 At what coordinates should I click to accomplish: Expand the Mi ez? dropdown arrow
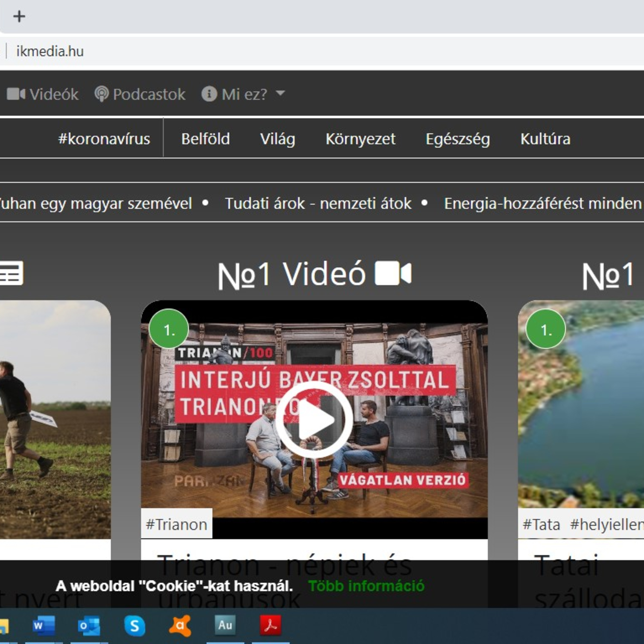[x=281, y=93]
